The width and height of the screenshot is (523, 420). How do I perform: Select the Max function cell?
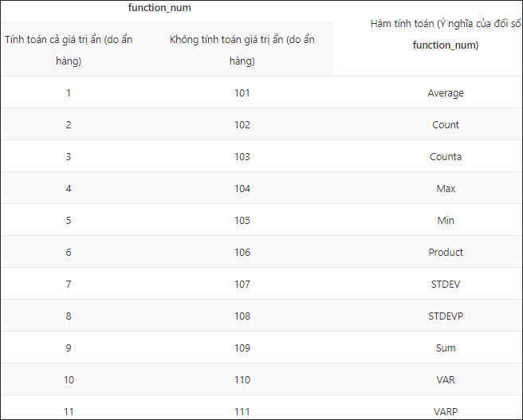tap(445, 189)
